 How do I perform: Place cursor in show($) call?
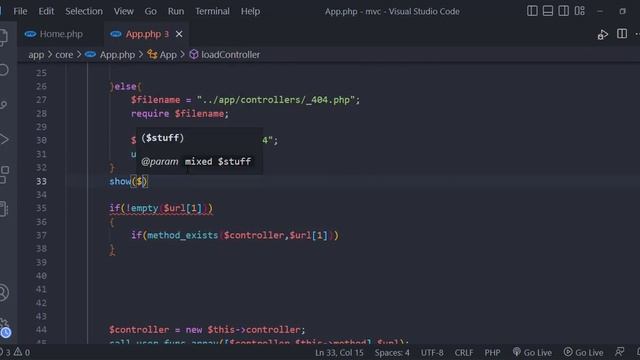coord(129,181)
